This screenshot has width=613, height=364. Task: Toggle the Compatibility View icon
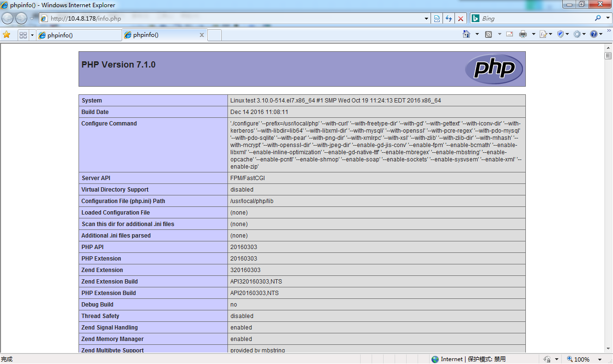click(x=437, y=19)
